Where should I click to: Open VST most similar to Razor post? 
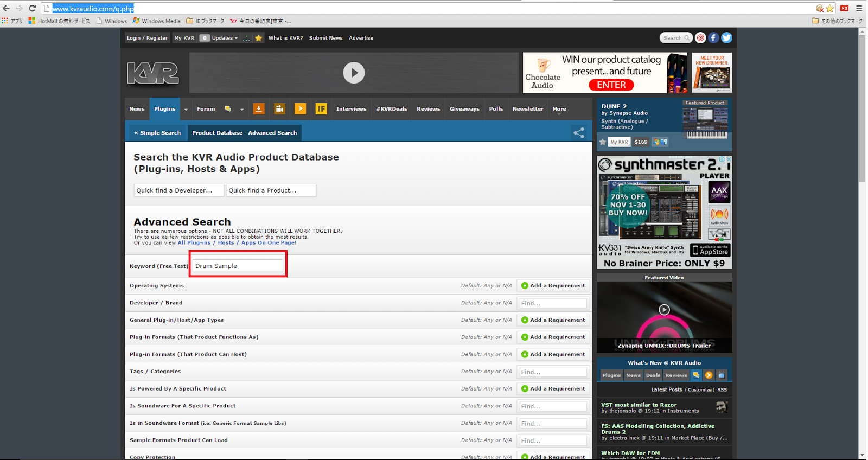point(639,405)
